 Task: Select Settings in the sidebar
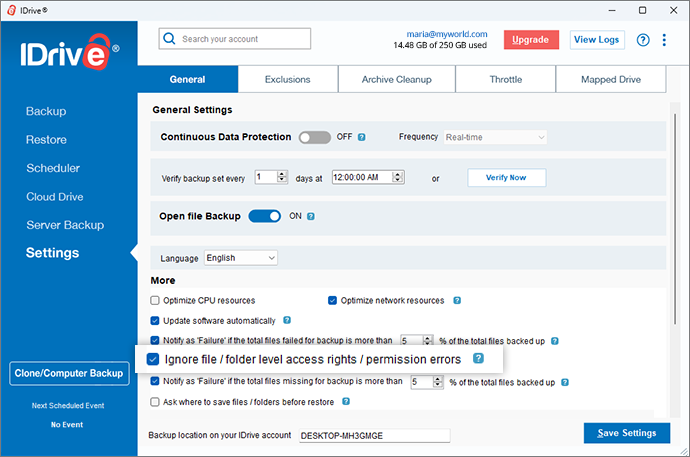[x=52, y=253]
